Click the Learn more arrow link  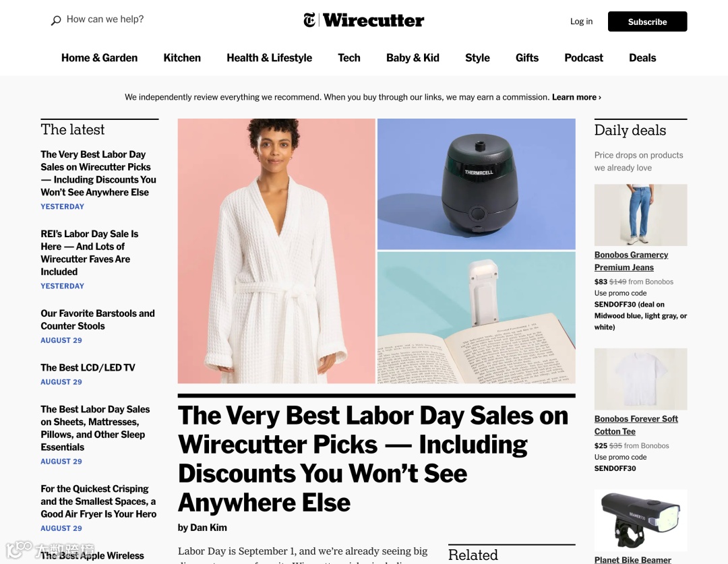pos(576,97)
